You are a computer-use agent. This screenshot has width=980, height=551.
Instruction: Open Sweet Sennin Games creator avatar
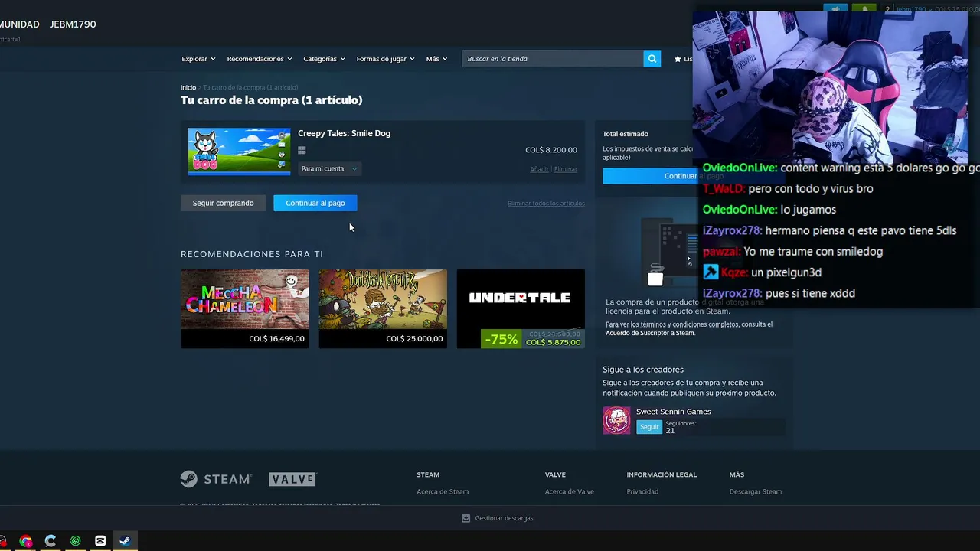[x=616, y=420]
